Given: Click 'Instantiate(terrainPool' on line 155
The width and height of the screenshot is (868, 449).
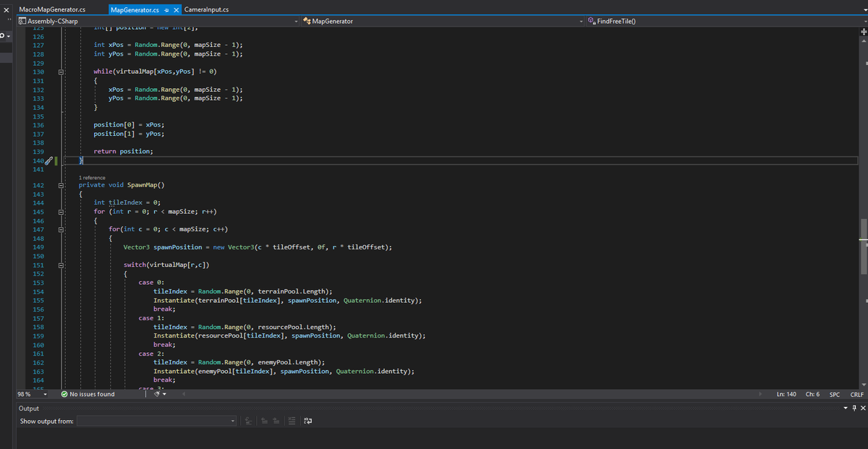Looking at the screenshot, I should point(196,300).
